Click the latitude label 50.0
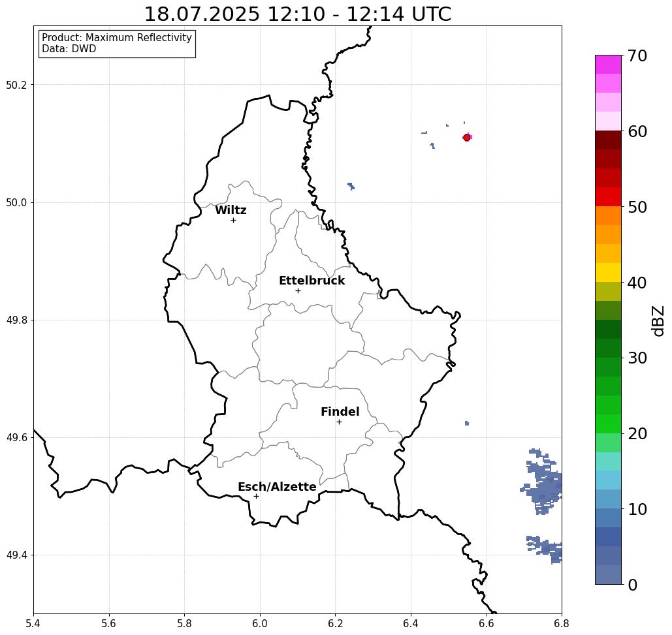Viewport: 672px width, 635px height. (16, 202)
